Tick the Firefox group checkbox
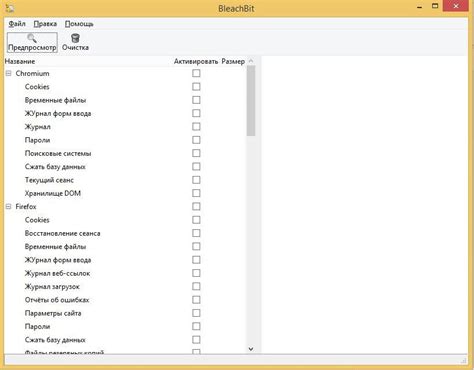The width and height of the screenshot is (474, 370). pyautogui.click(x=196, y=207)
